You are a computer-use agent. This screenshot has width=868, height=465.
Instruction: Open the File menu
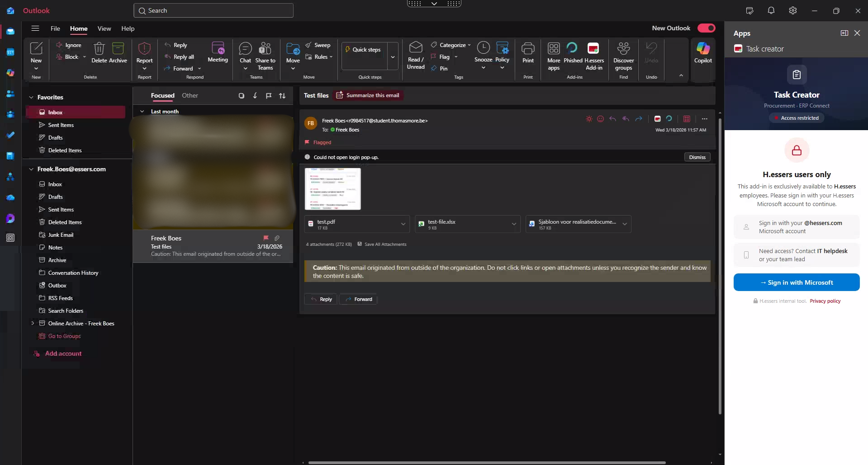tap(55, 28)
